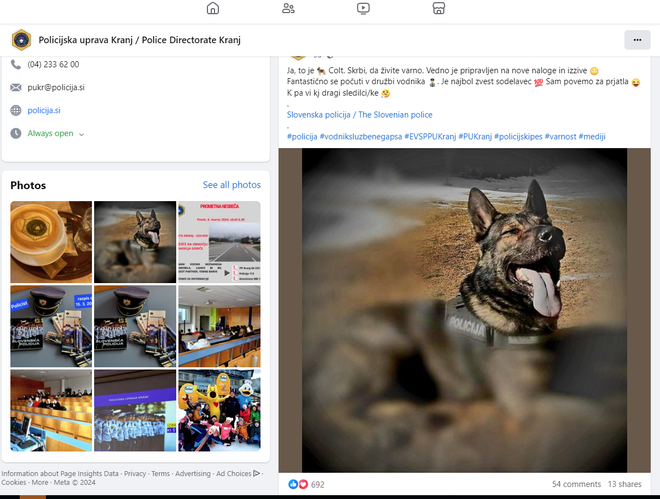Click the #vodniksluzbenegapsa hashtag
Viewport: 660px width, 499px height.
361,136
